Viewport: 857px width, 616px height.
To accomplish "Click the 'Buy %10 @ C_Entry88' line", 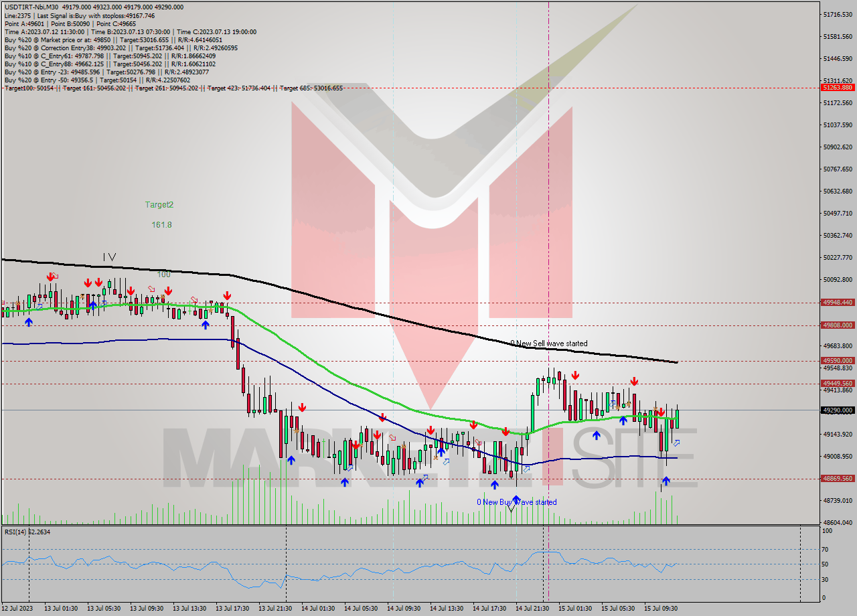I will (x=110, y=64).
